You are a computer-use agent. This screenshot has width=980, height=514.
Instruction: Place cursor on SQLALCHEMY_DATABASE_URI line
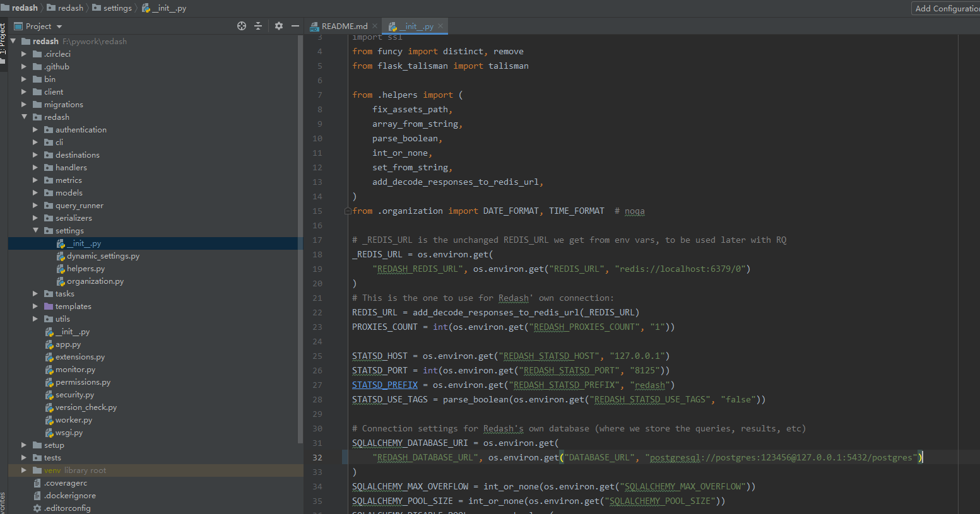(455, 443)
